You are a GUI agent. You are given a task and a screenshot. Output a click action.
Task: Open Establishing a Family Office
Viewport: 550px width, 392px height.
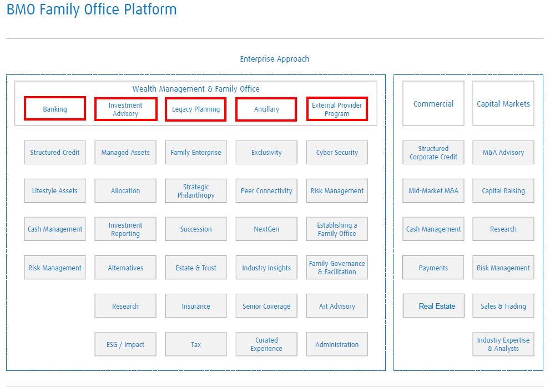click(337, 229)
